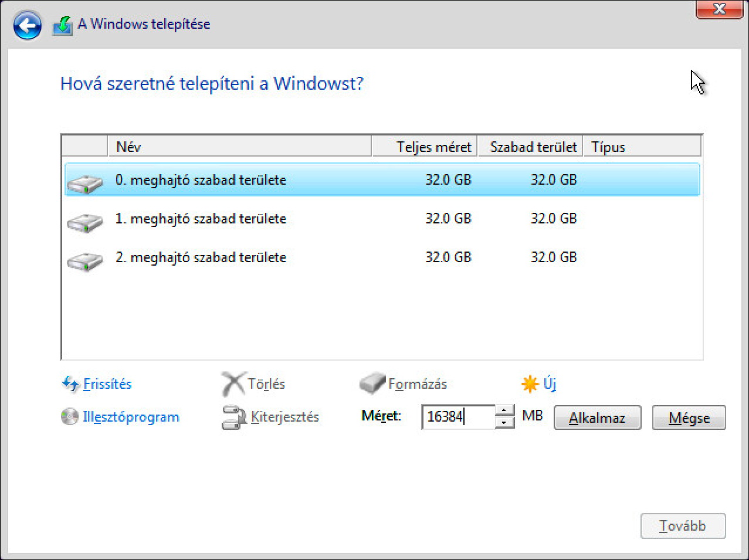
Task: Refresh the drive list with Frissítés
Action: pos(107,384)
